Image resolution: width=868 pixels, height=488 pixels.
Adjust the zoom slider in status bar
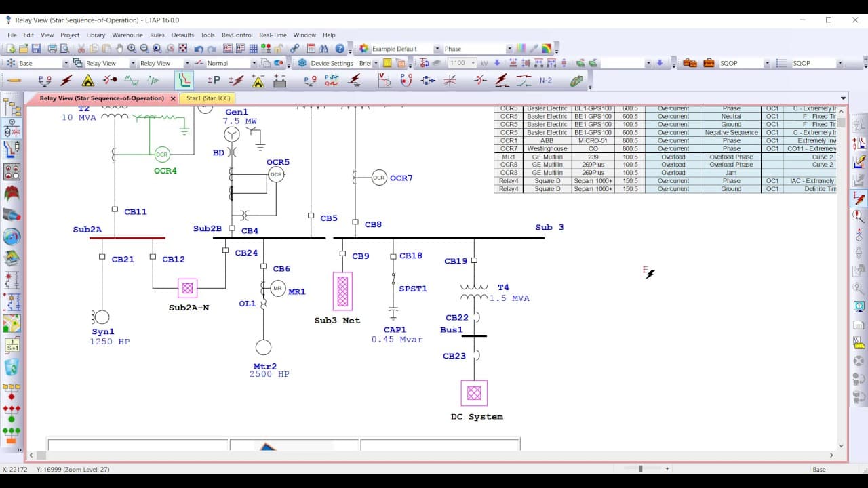click(640, 468)
